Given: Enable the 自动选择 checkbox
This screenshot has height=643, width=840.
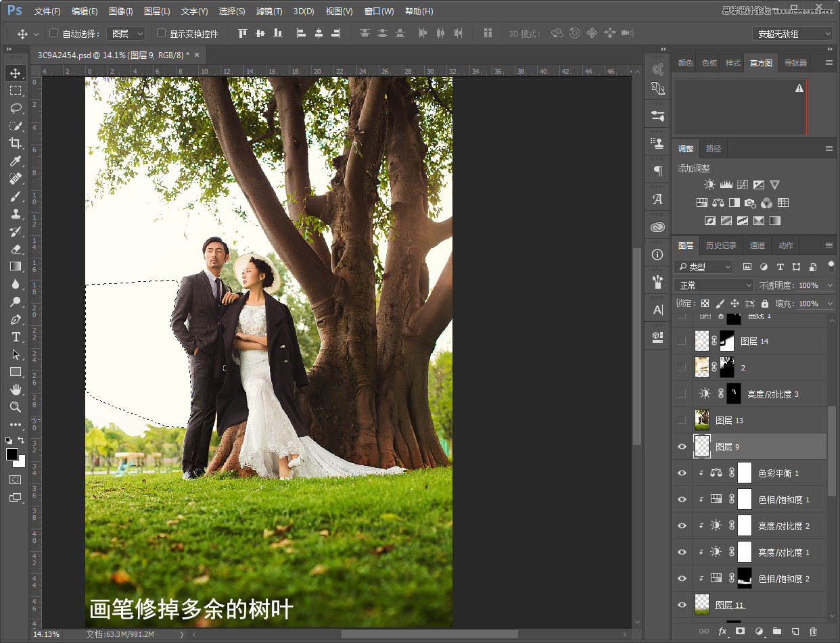Looking at the screenshot, I should (x=54, y=33).
